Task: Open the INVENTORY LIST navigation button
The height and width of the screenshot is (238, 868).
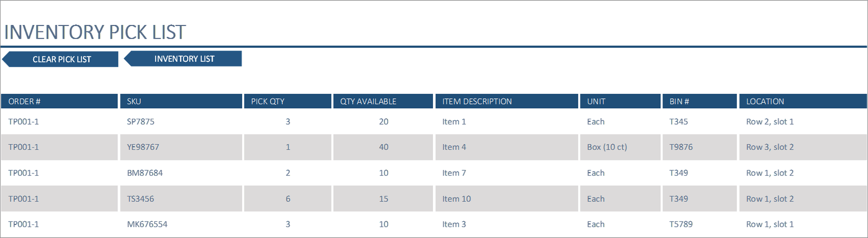Action: coord(183,59)
